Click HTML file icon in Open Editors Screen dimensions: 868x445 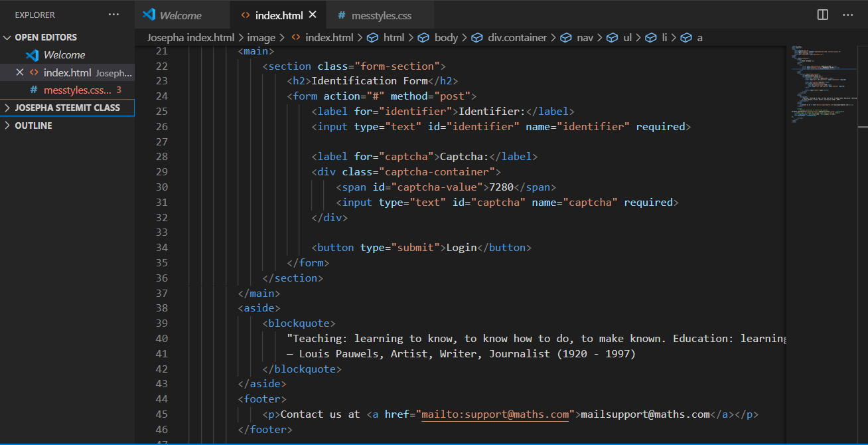pyautogui.click(x=34, y=72)
